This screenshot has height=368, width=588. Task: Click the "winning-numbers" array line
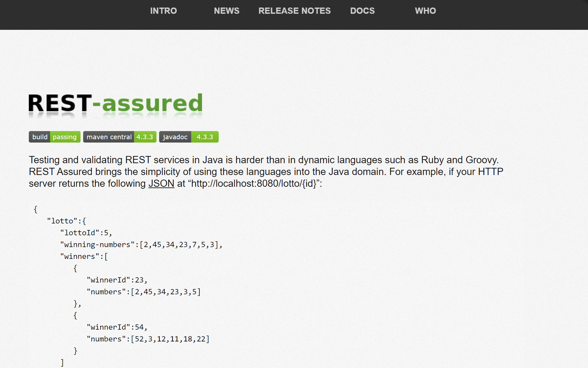click(x=141, y=245)
